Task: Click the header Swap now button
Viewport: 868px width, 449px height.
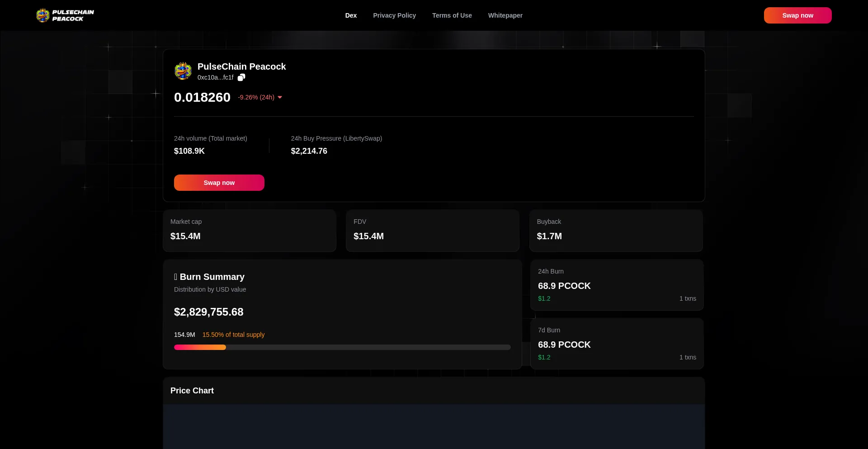Action: click(798, 15)
